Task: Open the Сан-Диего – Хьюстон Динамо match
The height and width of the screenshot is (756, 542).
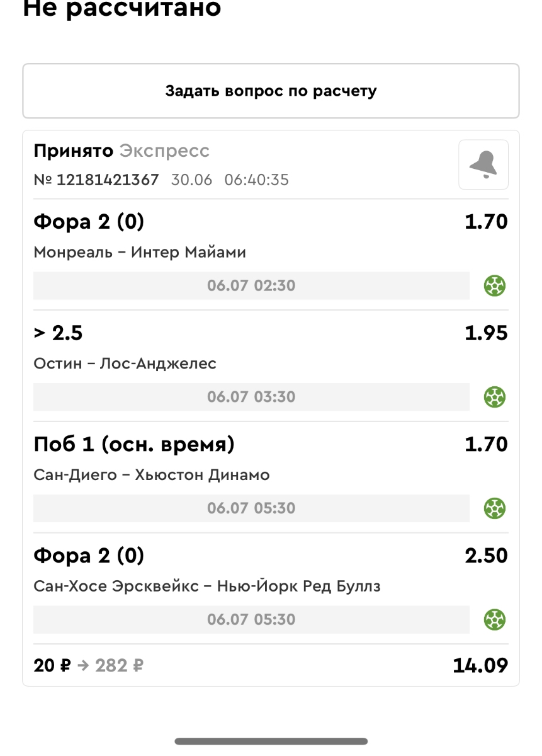Action: pyautogui.click(x=151, y=475)
